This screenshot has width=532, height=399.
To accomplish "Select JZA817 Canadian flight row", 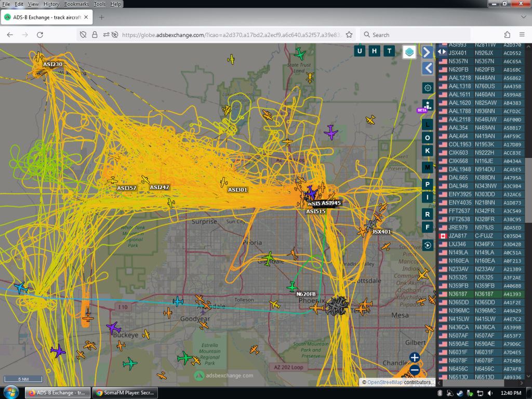I will coord(481,236).
